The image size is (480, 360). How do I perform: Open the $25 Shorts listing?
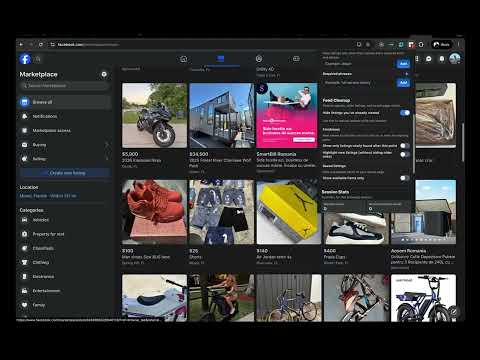click(222, 212)
